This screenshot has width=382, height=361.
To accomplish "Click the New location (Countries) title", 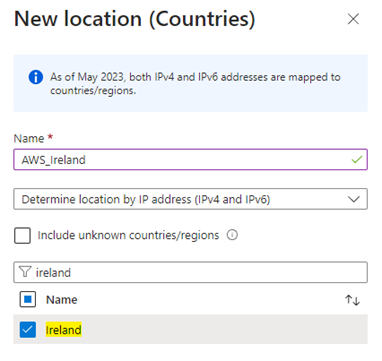I will point(135,19).
